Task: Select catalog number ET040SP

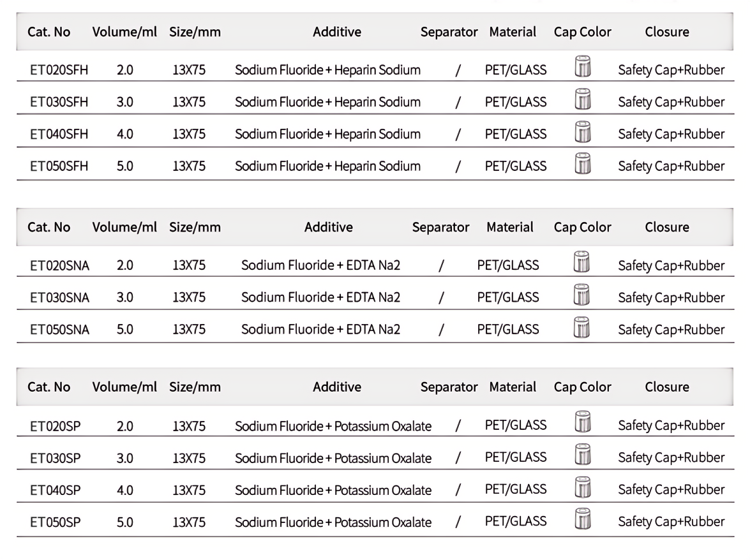Action: [x=56, y=490]
